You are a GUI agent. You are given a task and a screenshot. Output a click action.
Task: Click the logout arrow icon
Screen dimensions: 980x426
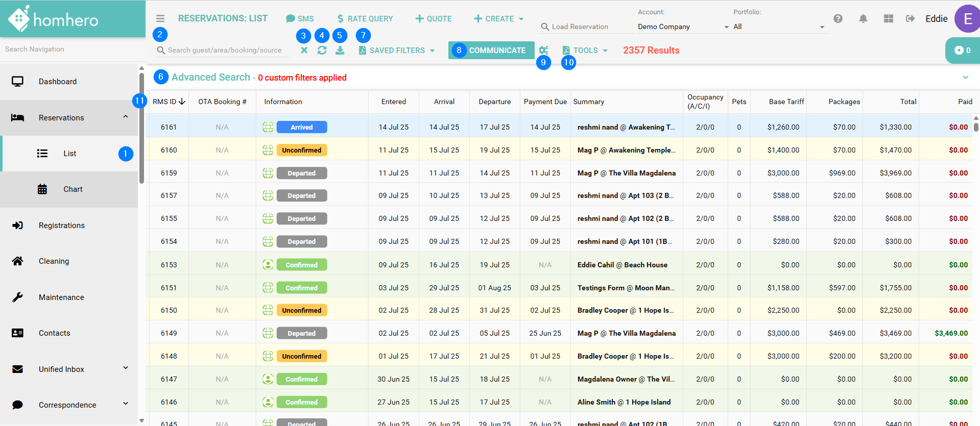(910, 19)
